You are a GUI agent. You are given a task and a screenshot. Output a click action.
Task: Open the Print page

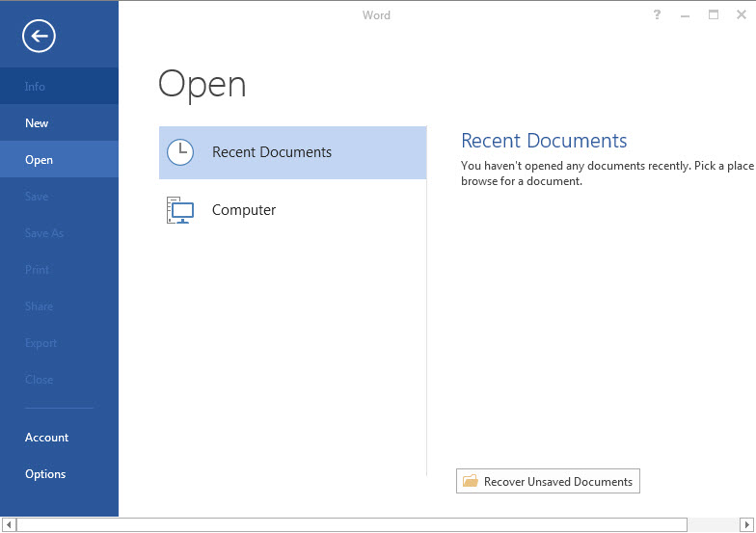coord(60,270)
